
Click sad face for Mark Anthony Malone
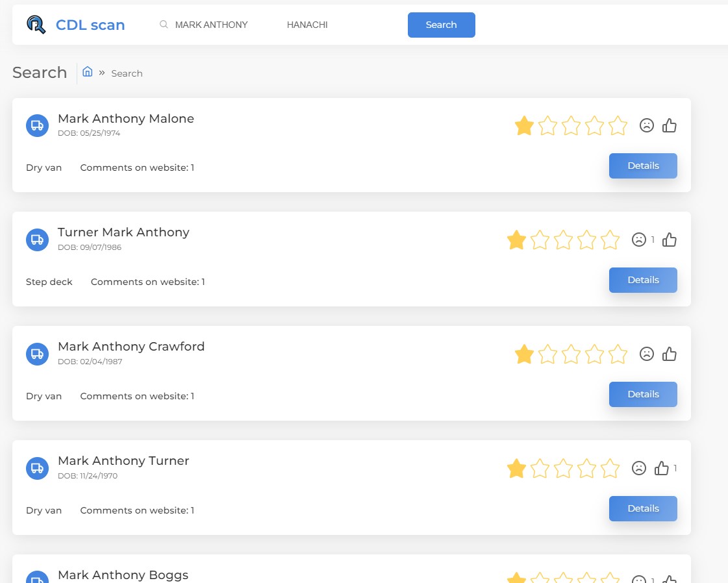(x=646, y=126)
